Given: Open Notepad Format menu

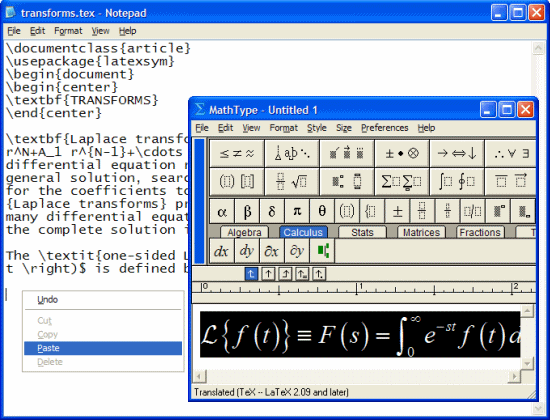Looking at the screenshot, I should point(68,31).
